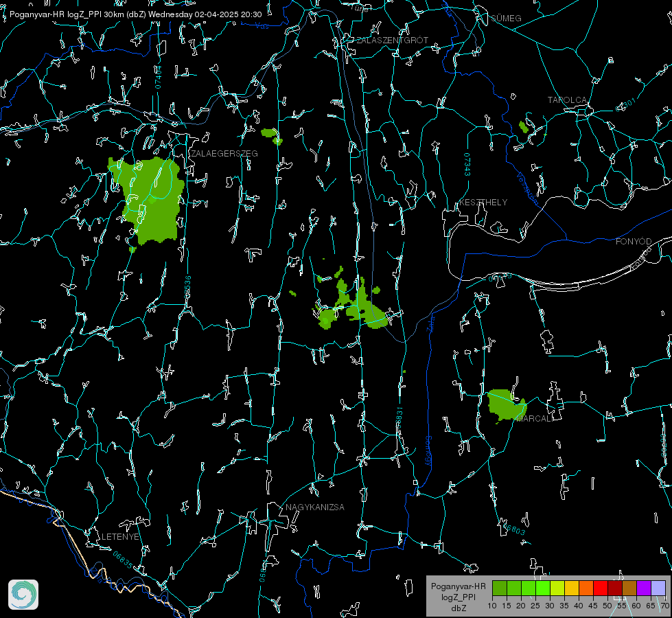Viewport: 672px width, 618px height.
Task: Click the Vas county border label
Action: tap(262, 27)
